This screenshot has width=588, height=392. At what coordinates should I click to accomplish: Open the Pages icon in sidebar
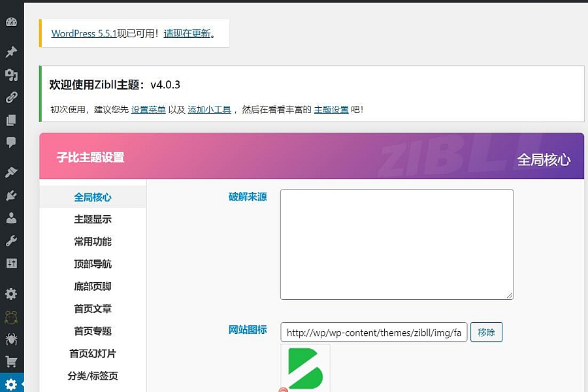[x=11, y=120]
